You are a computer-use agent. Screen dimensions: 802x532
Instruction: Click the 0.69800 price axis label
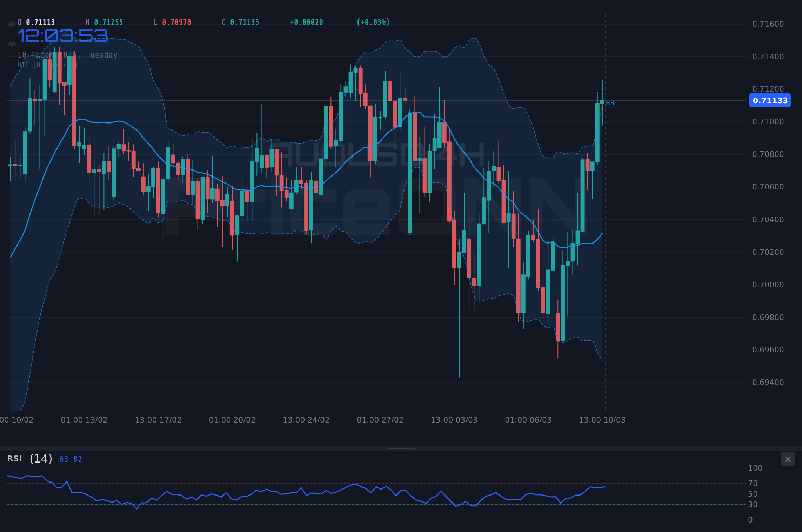[x=768, y=318]
